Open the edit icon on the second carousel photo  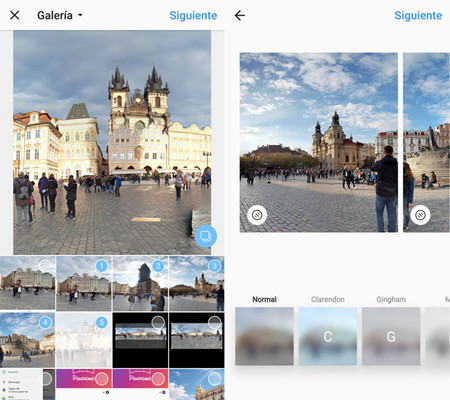[x=420, y=215]
